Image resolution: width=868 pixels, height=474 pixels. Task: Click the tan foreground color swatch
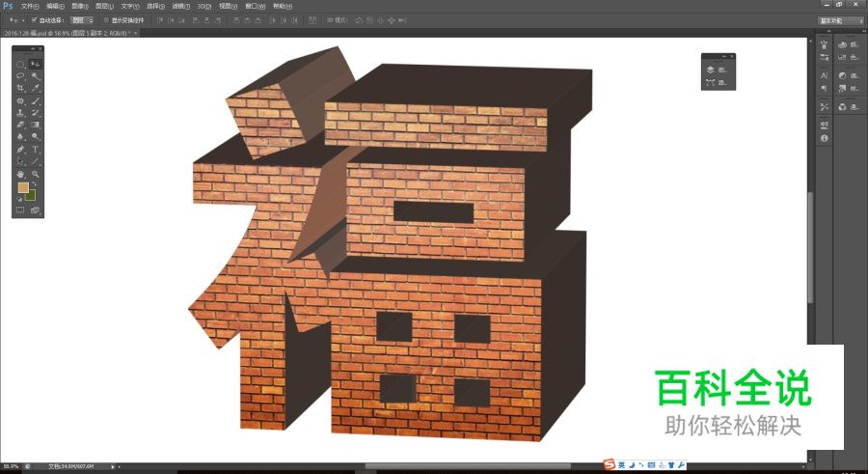tap(22, 188)
